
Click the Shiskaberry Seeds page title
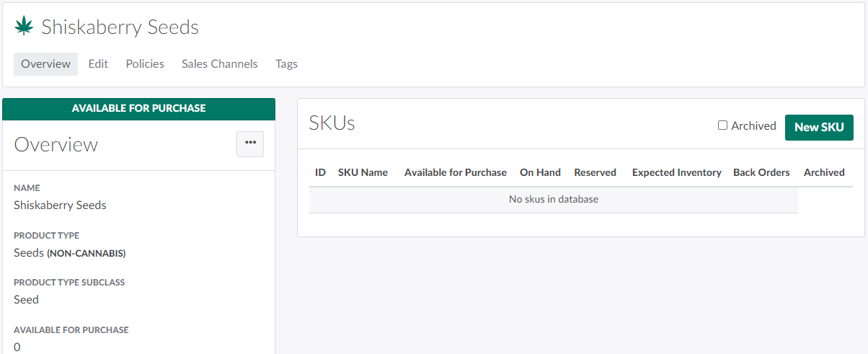[120, 27]
